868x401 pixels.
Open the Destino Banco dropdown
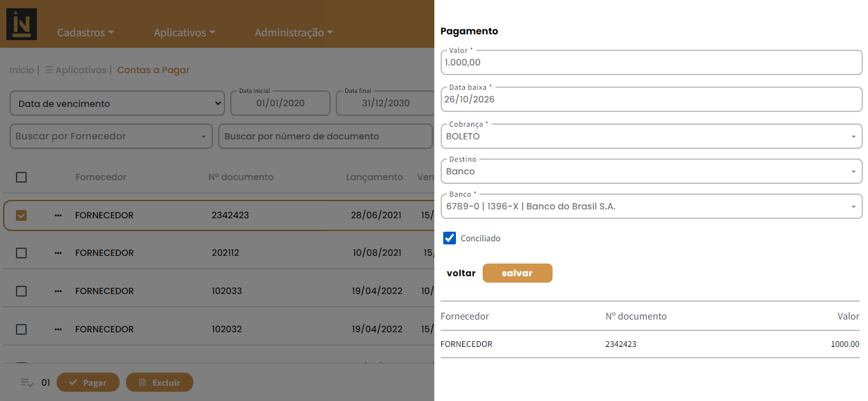[651, 171]
